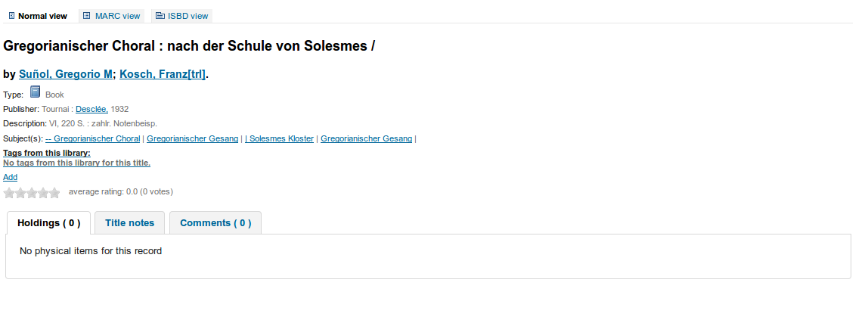This screenshot has height=323, width=868.
Task: Click the ISBD view tab icon
Action: pyautogui.click(x=159, y=16)
